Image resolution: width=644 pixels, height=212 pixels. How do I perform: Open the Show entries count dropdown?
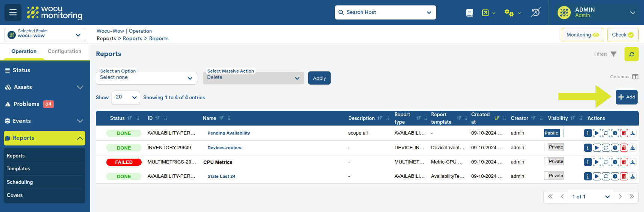[125, 97]
